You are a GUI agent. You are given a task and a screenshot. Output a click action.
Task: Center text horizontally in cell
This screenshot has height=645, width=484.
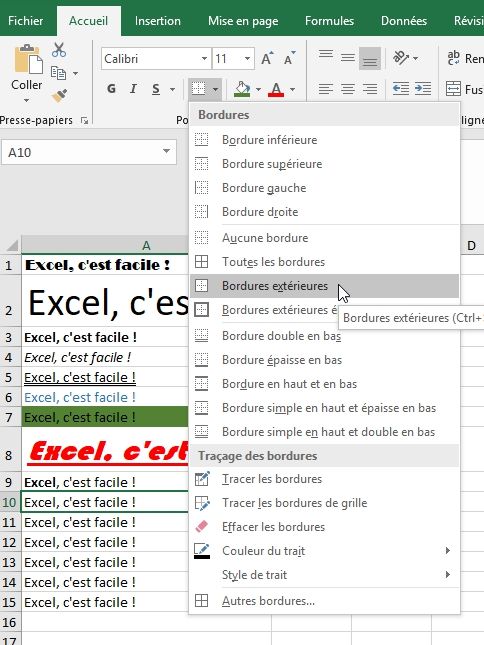tap(348, 89)
